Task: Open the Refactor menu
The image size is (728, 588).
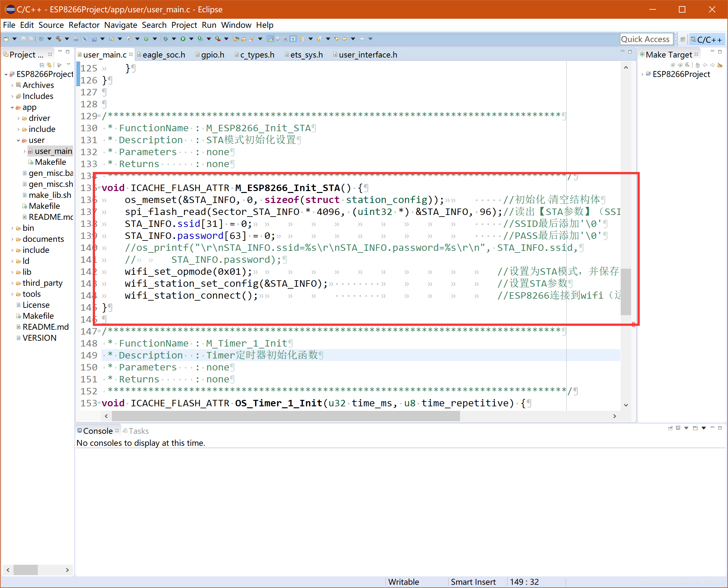Action: tap(84, 25)
